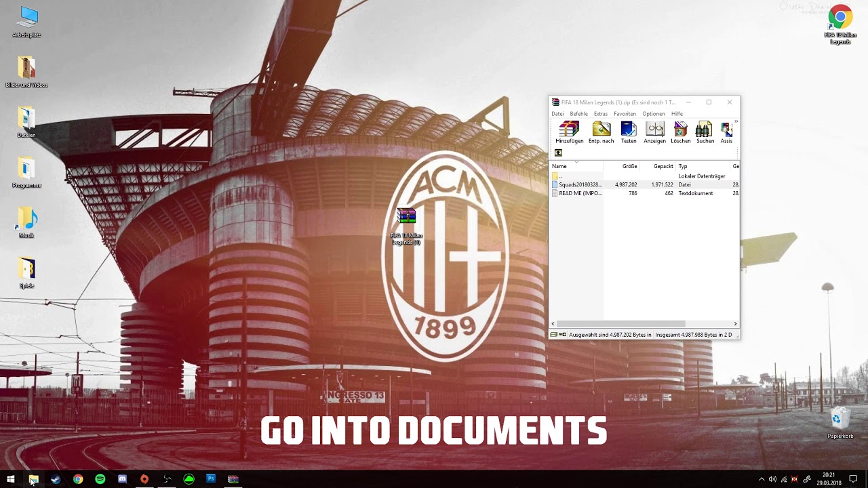The image size is (868, 488).
Task: Click the Hinzufügen toolbar icon in WinRAR
Action: pyautogui.click(x=569, y=132)
